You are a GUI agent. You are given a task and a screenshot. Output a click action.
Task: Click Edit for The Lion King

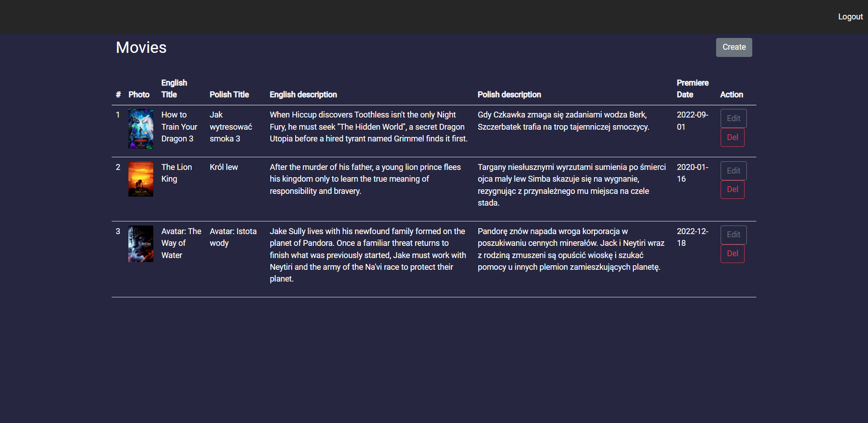click(733, 171)
